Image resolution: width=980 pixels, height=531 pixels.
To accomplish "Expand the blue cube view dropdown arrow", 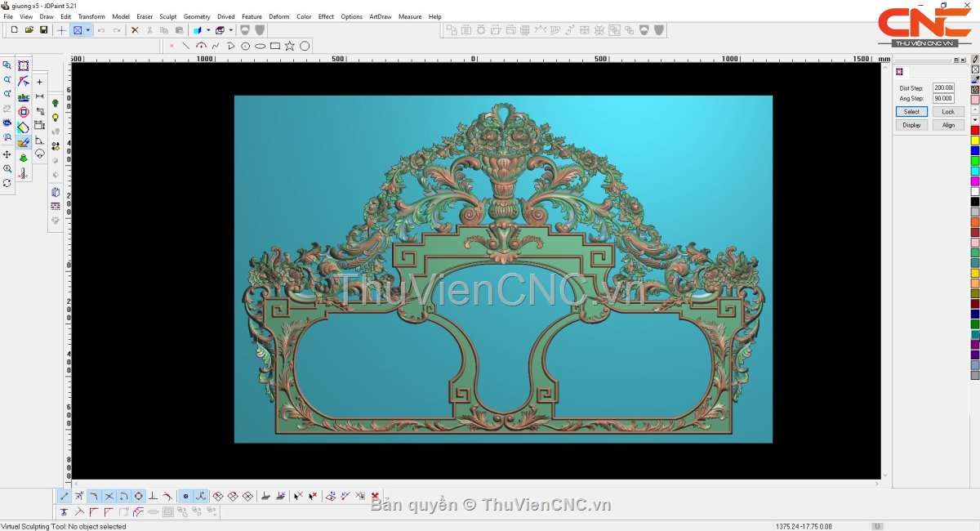I will click(208, 30).
